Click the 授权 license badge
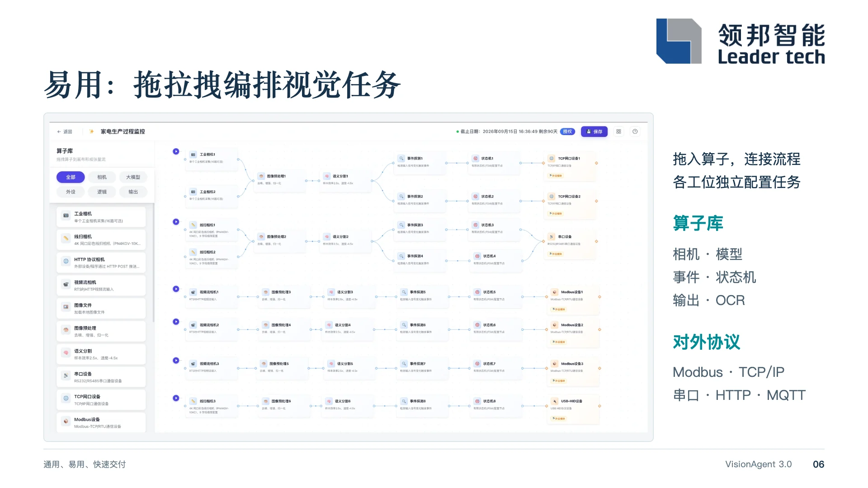Screen dimensions: 868x488 (x=567, y=131)
